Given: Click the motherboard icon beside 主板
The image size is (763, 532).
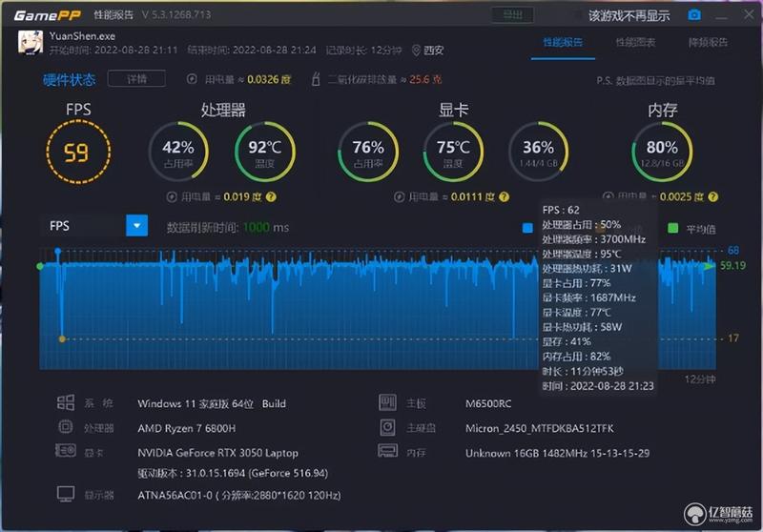Looking at the screenshot, I should tap(388, 402).
